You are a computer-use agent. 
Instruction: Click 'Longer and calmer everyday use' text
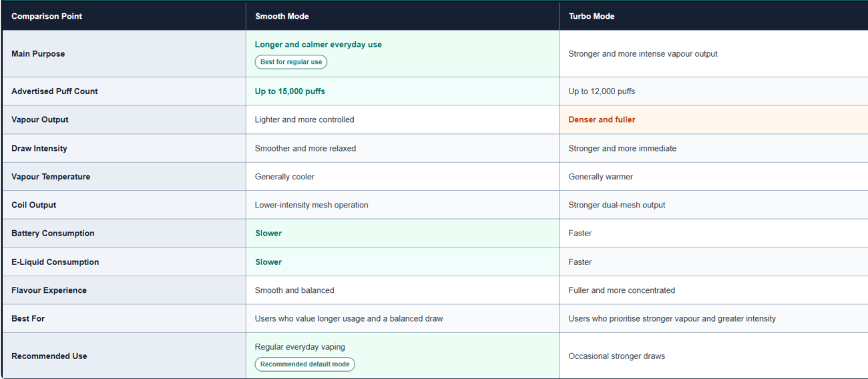pos(318,45)
